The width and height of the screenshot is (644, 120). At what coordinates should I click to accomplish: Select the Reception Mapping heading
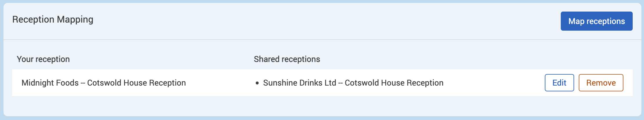pyautogui.click(x=53, y=19)
